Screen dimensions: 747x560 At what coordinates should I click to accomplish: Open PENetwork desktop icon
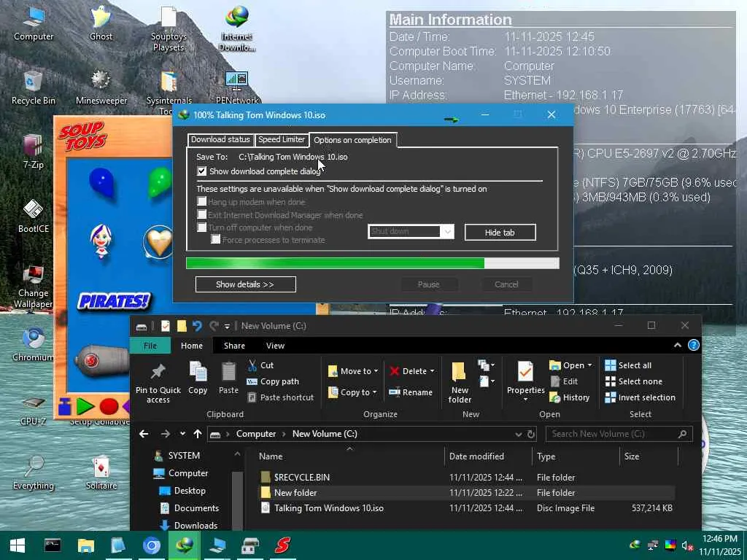(237, 88)
